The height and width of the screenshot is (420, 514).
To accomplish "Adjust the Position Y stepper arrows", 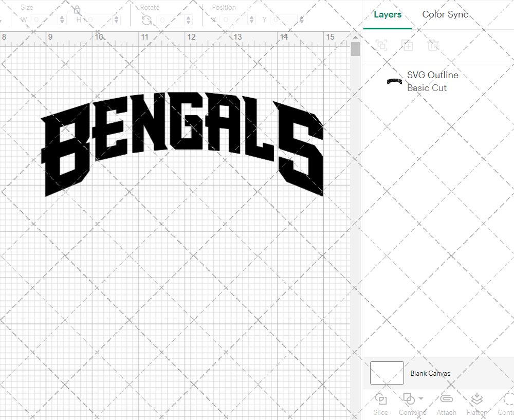I will point(302,20).
